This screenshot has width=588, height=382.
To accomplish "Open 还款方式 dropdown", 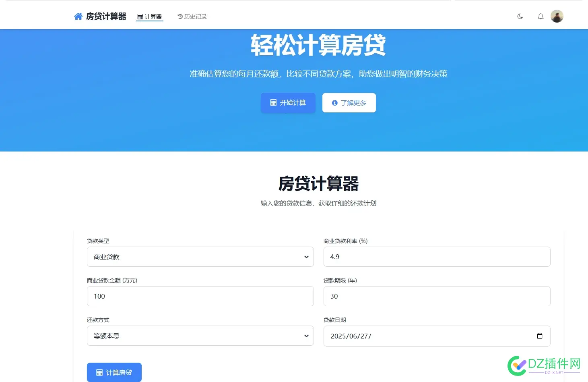I will [x=200, y=336].
